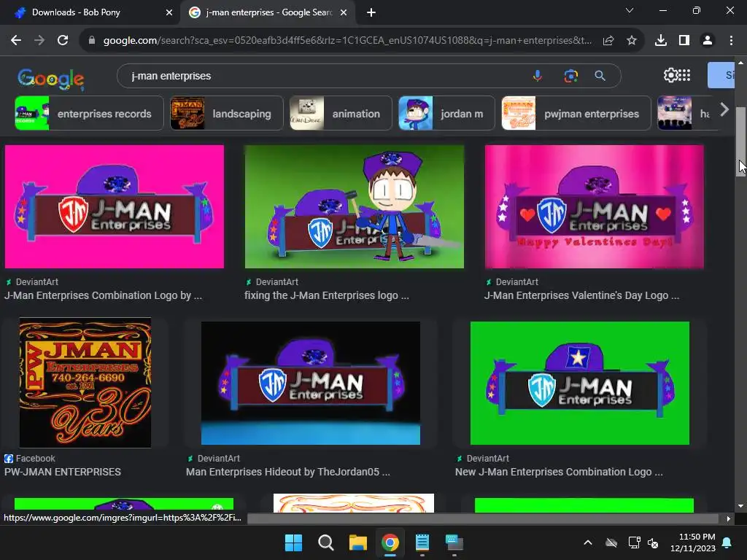Open Chrome downloads icon
The width and height of the screenshot is (747, 560).
661,41
